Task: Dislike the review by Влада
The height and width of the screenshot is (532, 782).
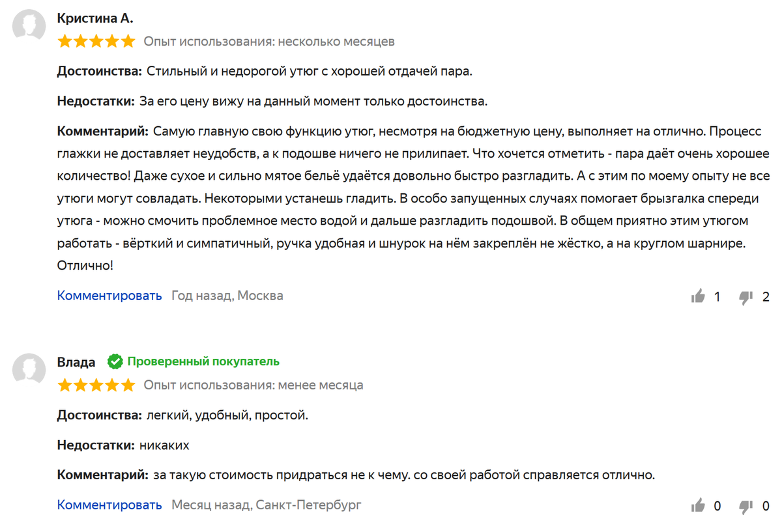Action: tap(746, 505)
